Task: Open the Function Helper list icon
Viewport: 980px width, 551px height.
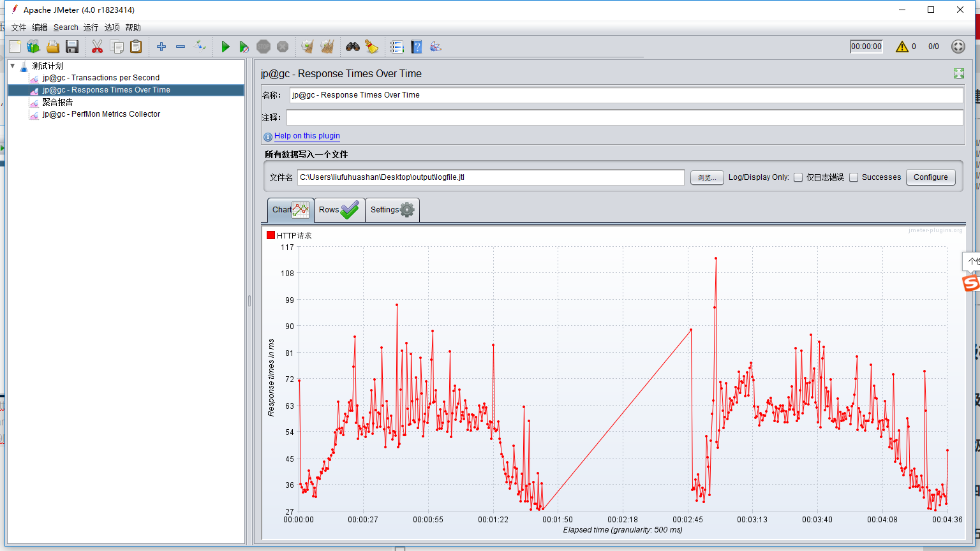Action: click(397, 47)
